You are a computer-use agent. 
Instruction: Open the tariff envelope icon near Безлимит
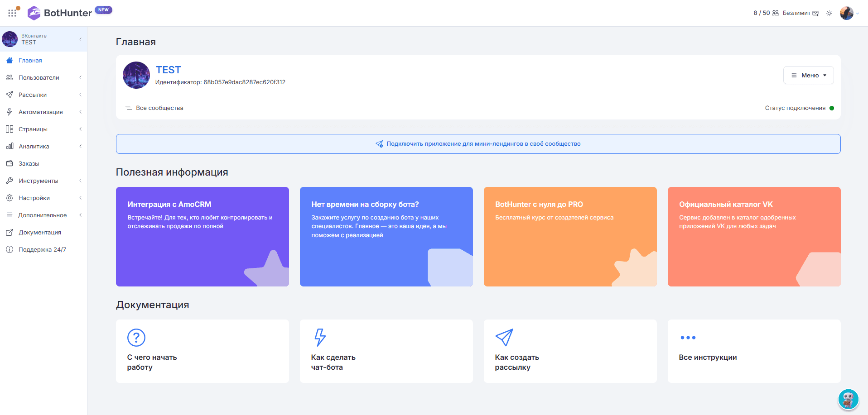point(815,13)
